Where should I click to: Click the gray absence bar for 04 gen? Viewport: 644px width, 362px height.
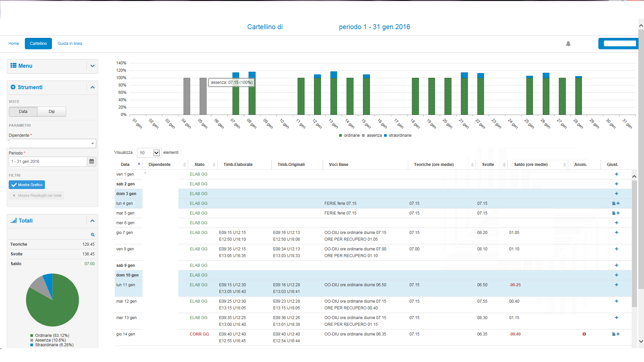(187, 96)
